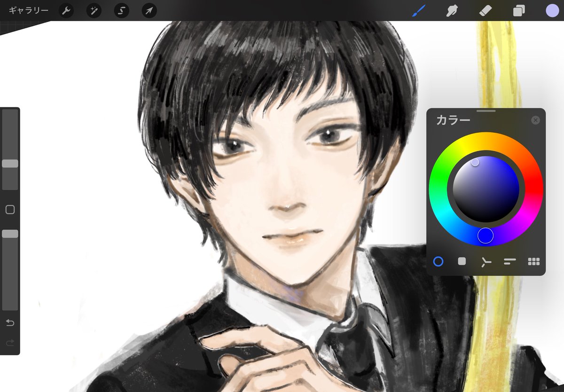Undo the last stroke with sidebar arrow
564x392 pixels.
pyautogui.click(x=10, y=322)
